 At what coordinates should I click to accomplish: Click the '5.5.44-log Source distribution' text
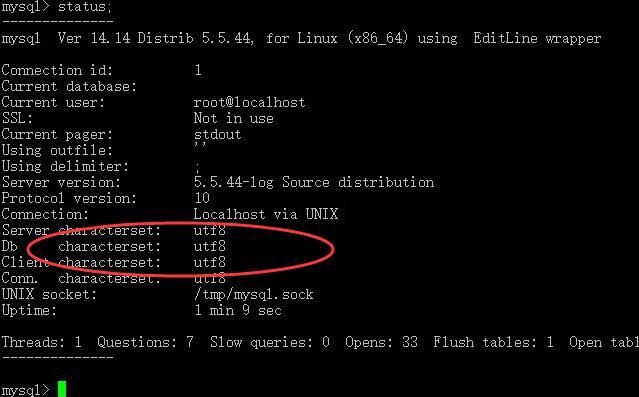point(314,182)
